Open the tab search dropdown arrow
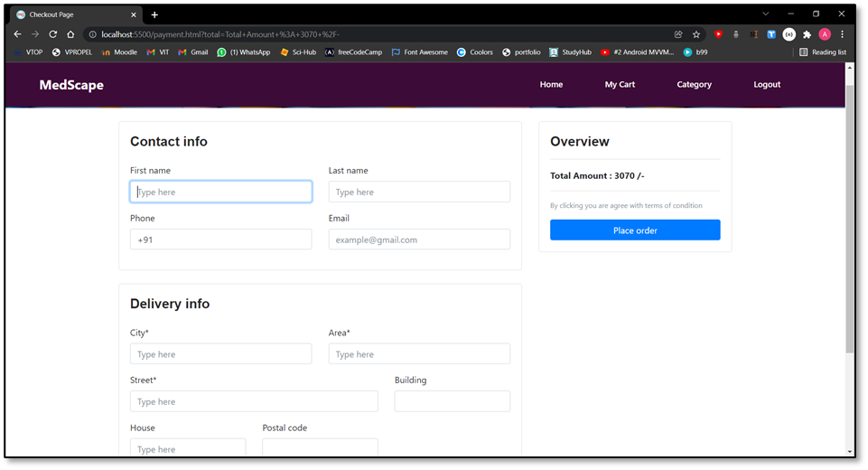Image resolution: width=868 pixels, height=470 pixels. (766, 14)
